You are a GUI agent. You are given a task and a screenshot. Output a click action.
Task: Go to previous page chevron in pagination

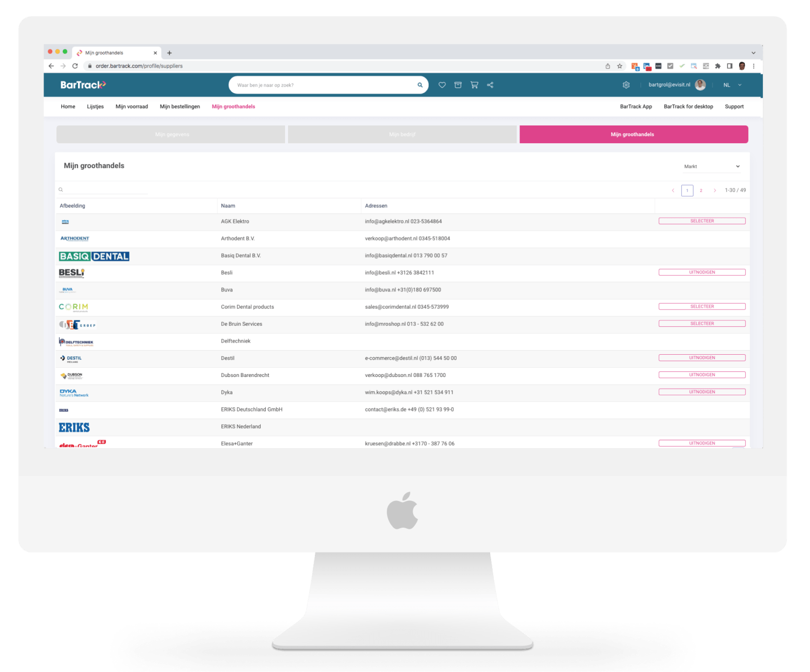pyautogui.click(x=673, y=190)
